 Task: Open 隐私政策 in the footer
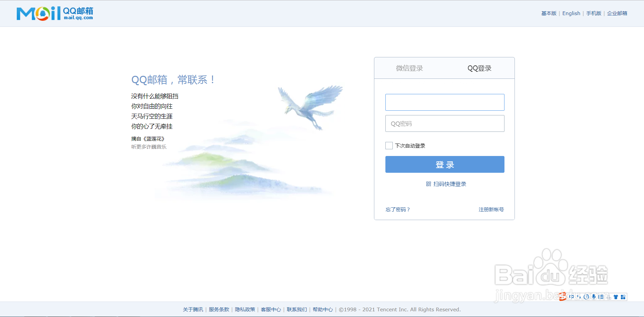(245, 309)
